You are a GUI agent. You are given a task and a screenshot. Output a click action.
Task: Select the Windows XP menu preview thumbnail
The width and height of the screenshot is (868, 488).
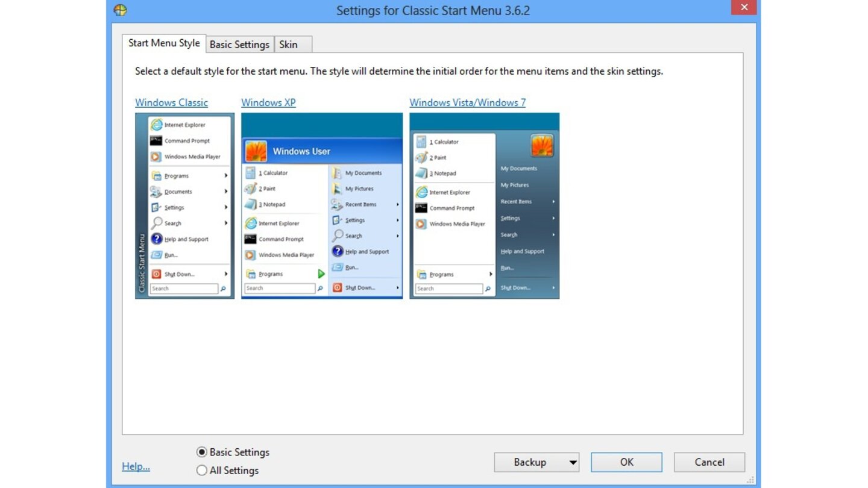(x=322, y=205)
